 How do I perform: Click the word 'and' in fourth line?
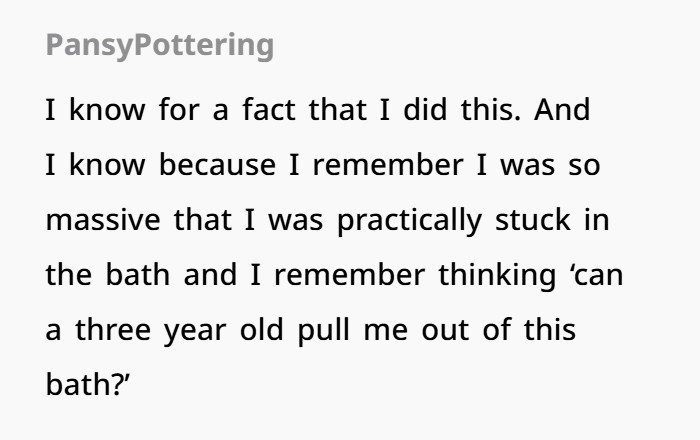click(210, 275)
